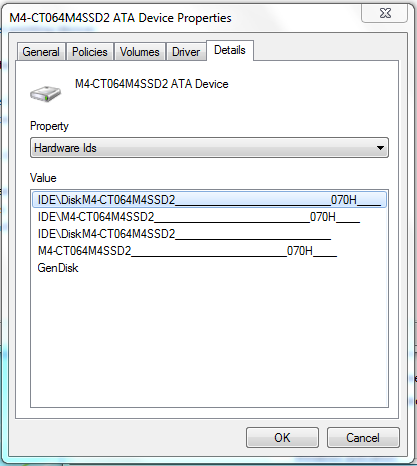Open the Hardware Ids combo box

tap(209, 148)
